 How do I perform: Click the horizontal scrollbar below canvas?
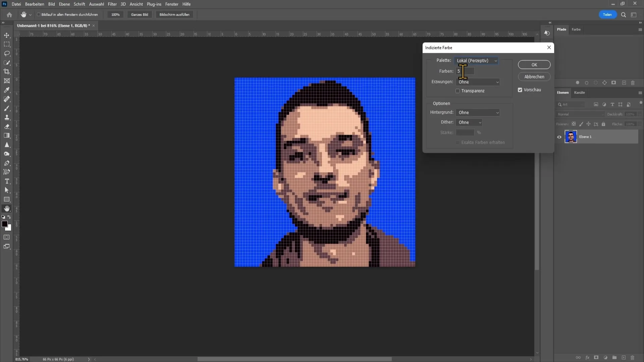pos(294,359)
